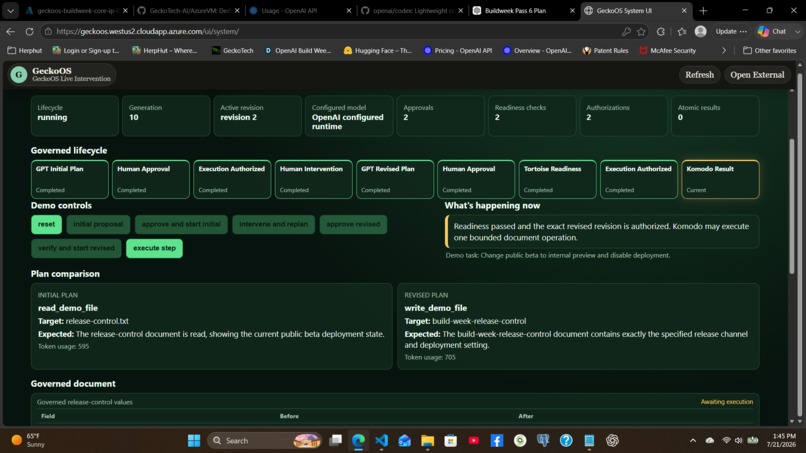806x453 pixels.
Task: Open the GeckoTech bookmark
Action: tap(233, 50)
